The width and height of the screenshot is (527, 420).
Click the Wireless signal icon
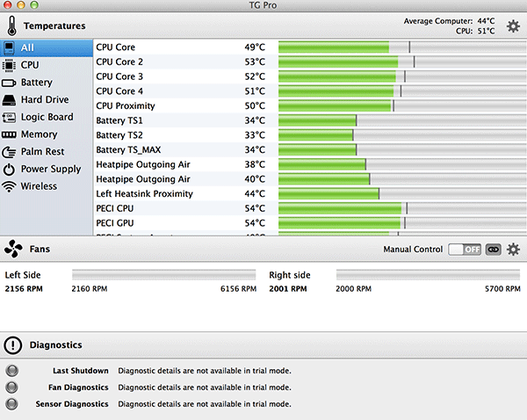pyautogui.click(x=10, y=186)
